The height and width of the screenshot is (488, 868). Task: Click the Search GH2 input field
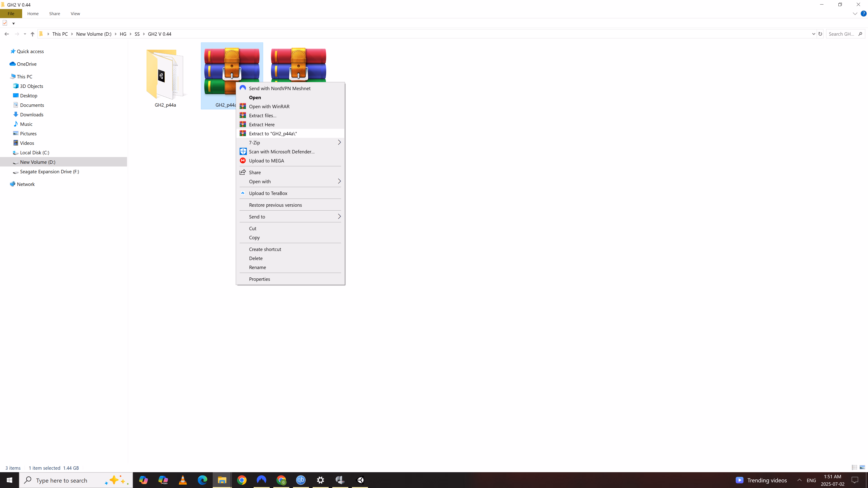click(x=841, y=34)
